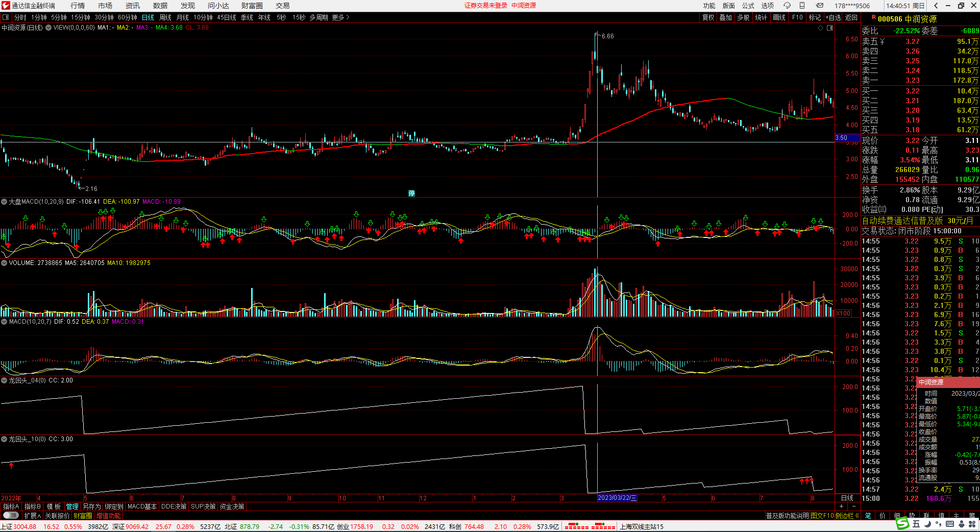The height and width of the screenshot is (532, 980).
Task: Expand the 更多 periods menu
Action: point(340,17)
